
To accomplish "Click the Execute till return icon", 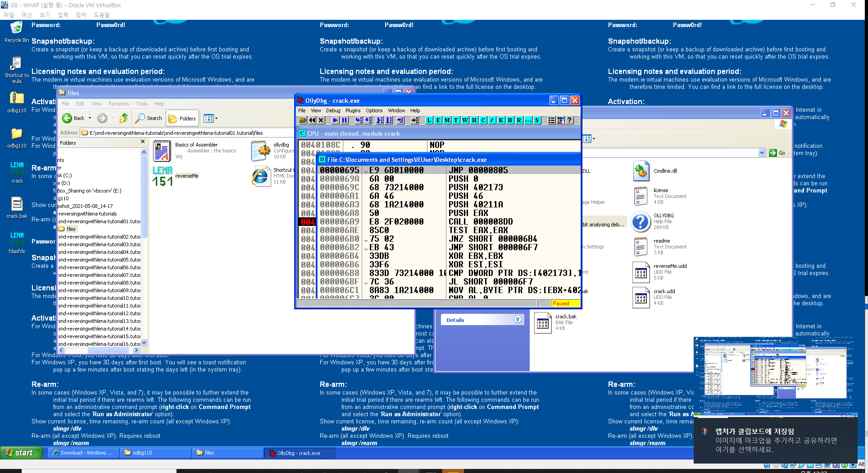I will coord(400,120).
